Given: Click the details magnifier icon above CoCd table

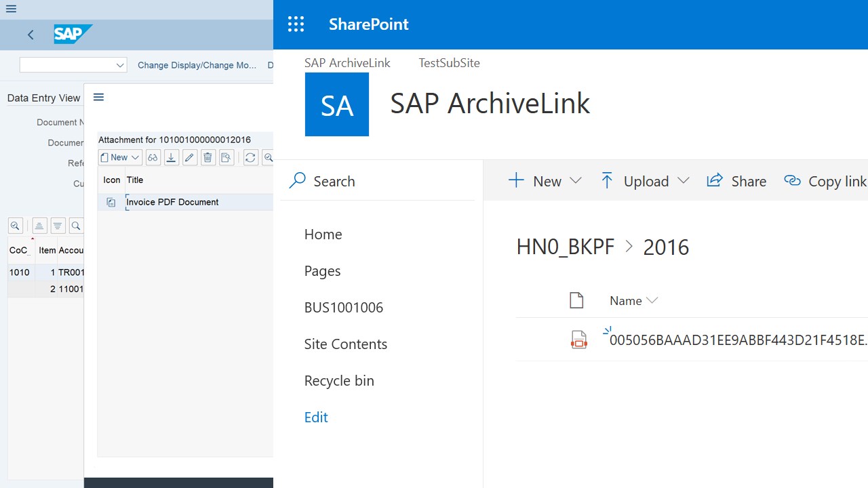Looking at the screenshot, I should click(x=15, y=226).
